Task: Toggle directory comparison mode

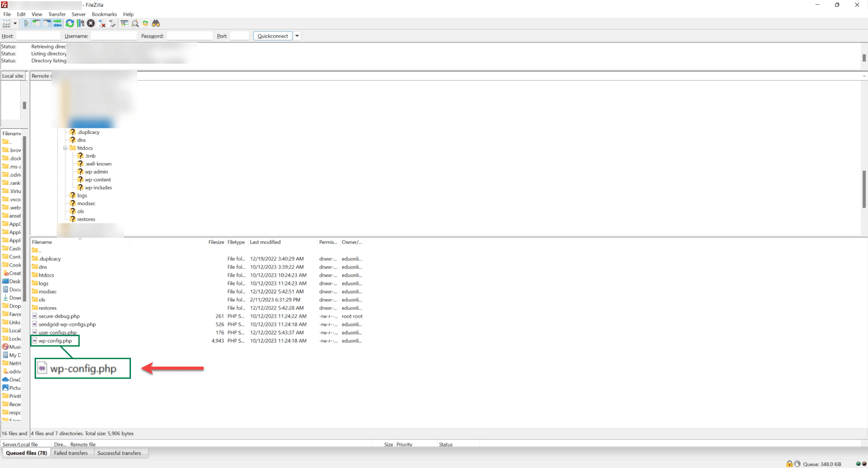Action: (124, 23)
